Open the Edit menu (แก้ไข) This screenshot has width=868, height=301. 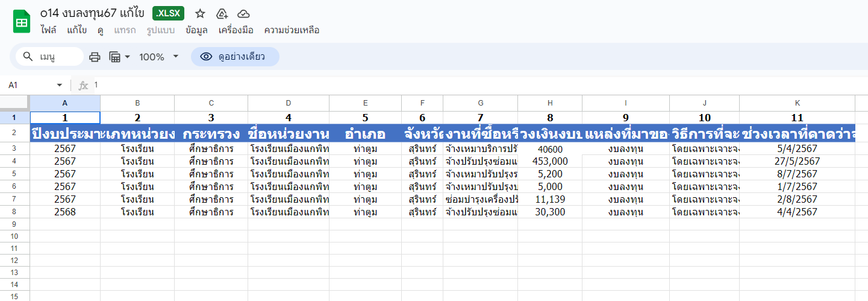coord(77,30)
